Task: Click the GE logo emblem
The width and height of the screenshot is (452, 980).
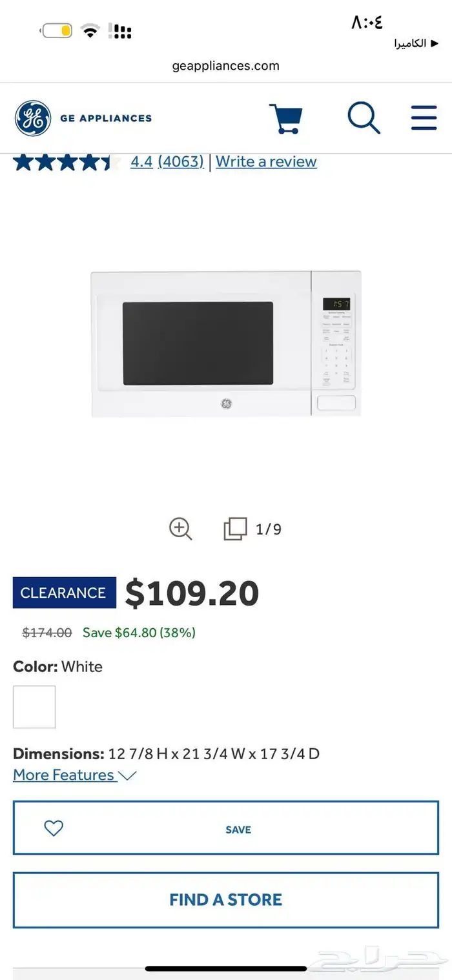Action: point(33,118)
